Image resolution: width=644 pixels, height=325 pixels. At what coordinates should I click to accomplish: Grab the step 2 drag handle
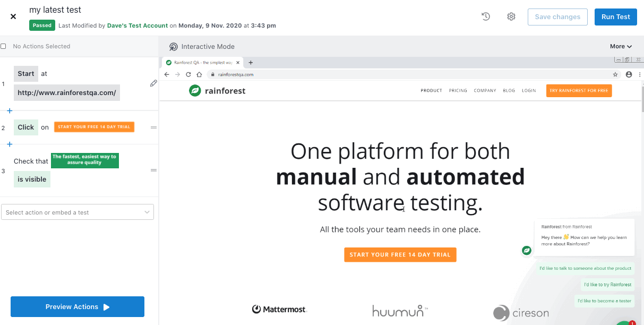pyautogui.click(x=153, y=127)
